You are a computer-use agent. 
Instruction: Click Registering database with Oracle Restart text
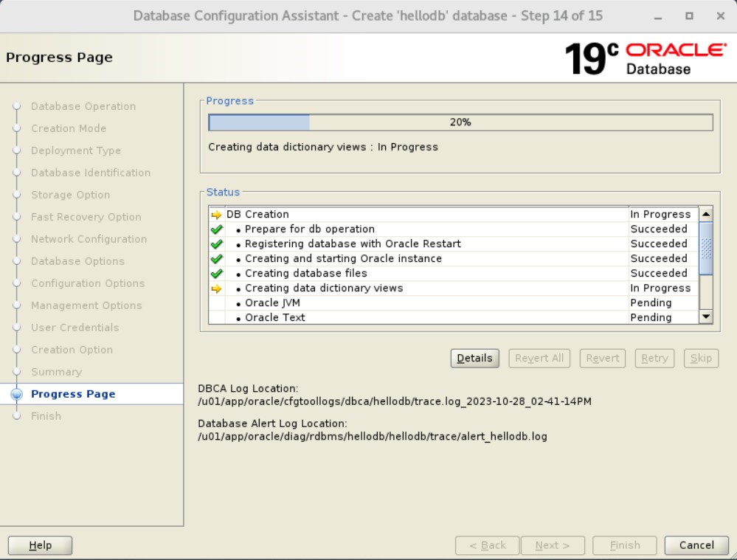pyautogui.click(x=353, y=243)
